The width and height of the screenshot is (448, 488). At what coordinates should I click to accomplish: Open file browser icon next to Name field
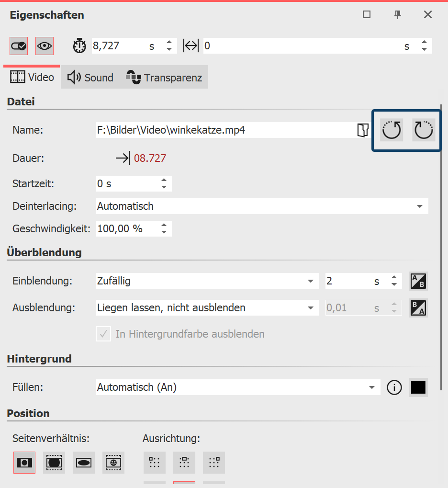[x=363, y=130]
